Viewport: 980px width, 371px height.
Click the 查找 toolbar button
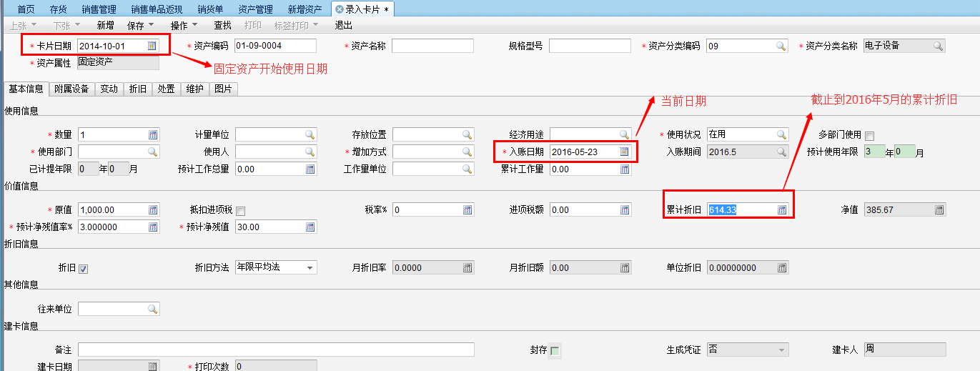click(223, 25)
